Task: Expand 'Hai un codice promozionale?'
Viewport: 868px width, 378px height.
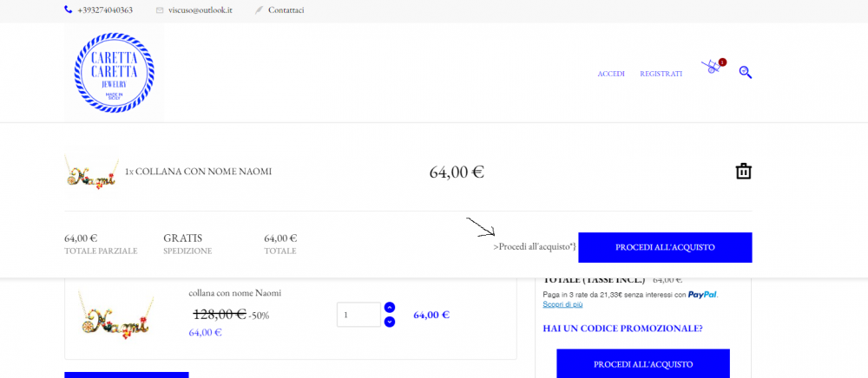Action: click(x=622, y=329)
